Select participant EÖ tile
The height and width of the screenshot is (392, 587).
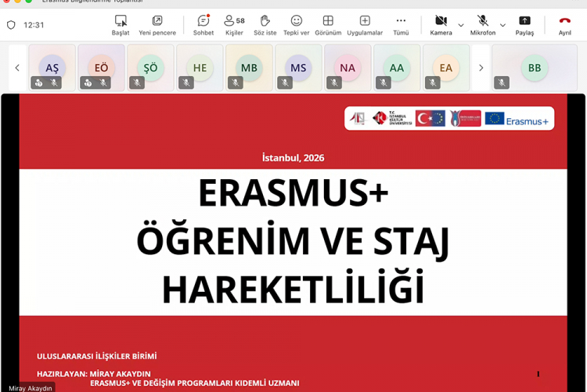[101, 68]
